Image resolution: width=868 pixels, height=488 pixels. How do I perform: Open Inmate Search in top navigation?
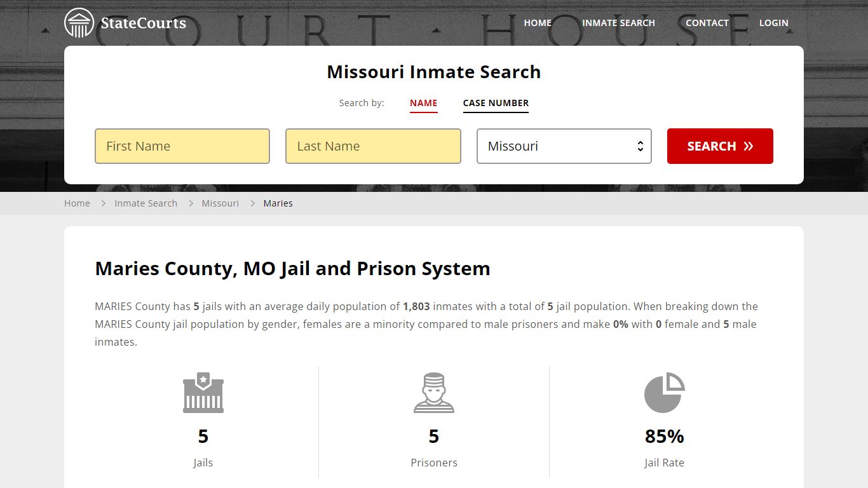click(x=618, y=23)
